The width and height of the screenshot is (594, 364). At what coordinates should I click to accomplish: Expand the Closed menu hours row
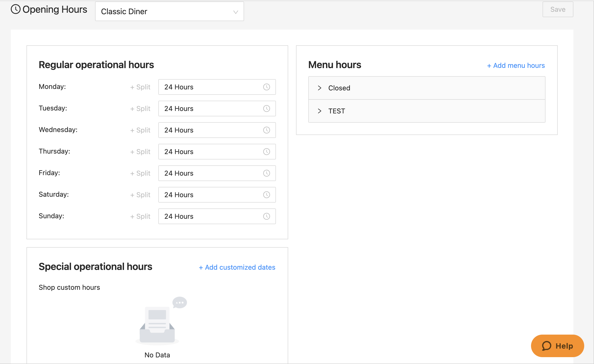427,88
